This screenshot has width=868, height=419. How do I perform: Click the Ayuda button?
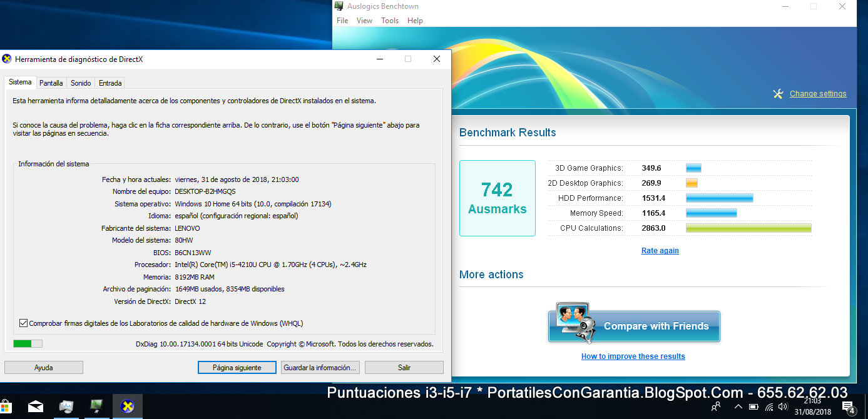(x=44, y=368)
